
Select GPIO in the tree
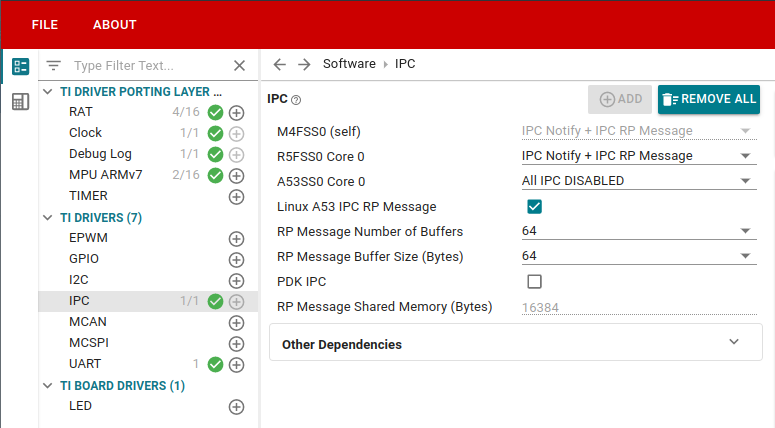[x=84, y=258]
